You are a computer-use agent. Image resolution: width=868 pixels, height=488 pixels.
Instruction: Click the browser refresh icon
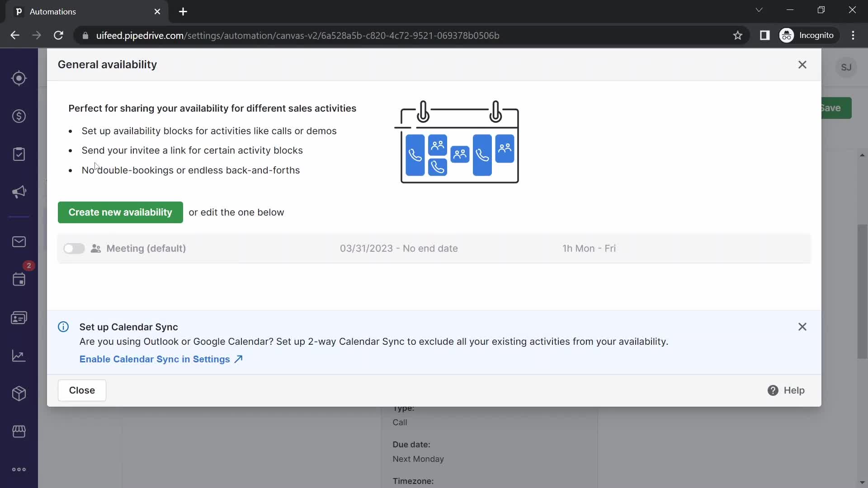[x=58, y=35]
